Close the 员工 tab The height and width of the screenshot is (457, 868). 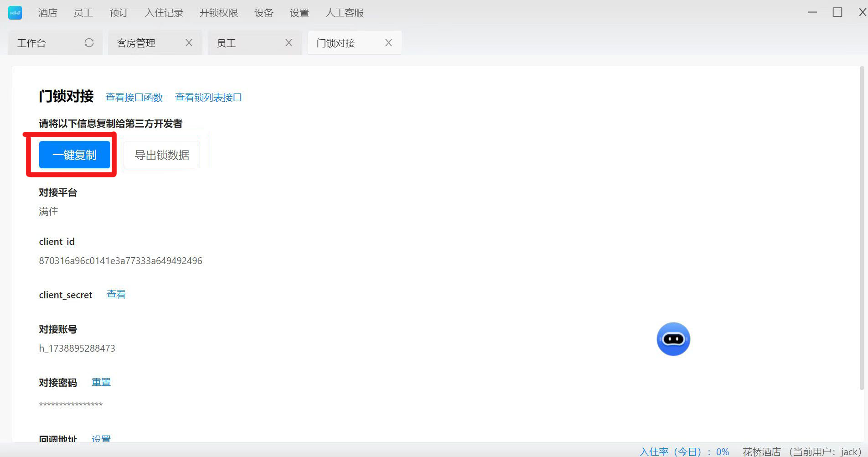289,43
